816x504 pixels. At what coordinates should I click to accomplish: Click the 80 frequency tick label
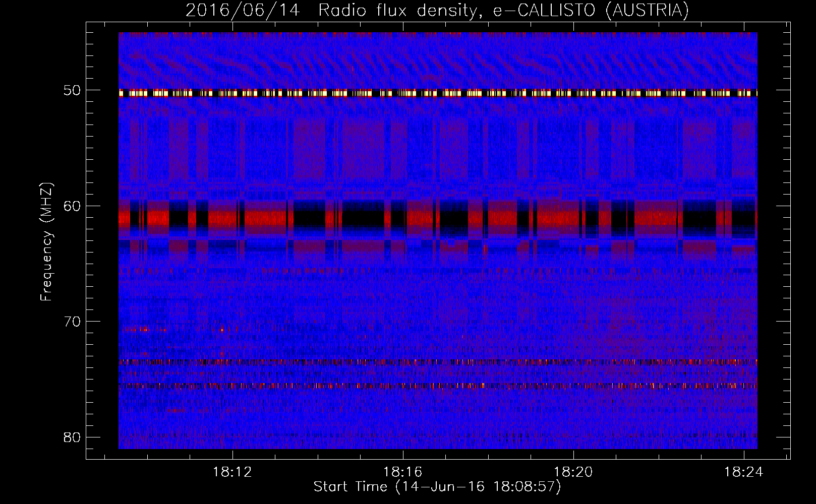point(73,437)
